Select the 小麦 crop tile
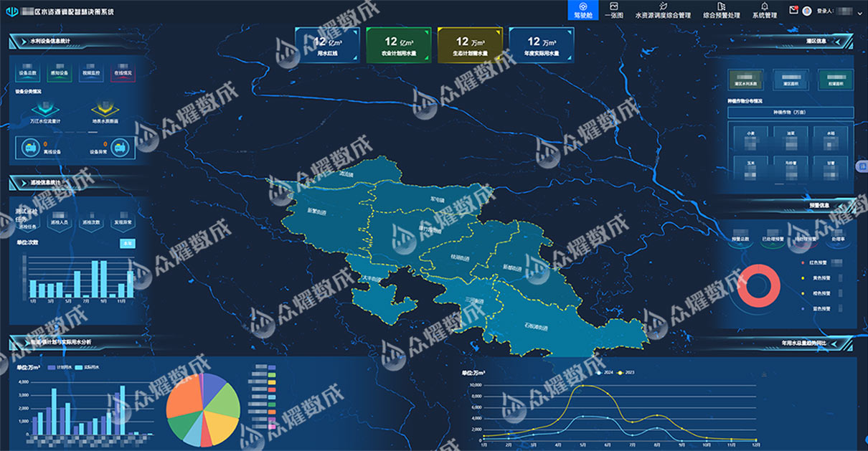This screenshot has height=451, width=868. pyautogui.click(x=750, y=138)
